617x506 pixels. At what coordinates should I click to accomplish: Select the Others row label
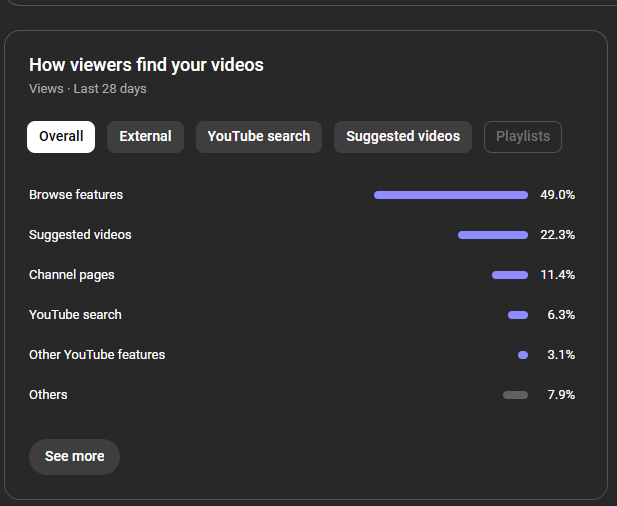point(48,395)
